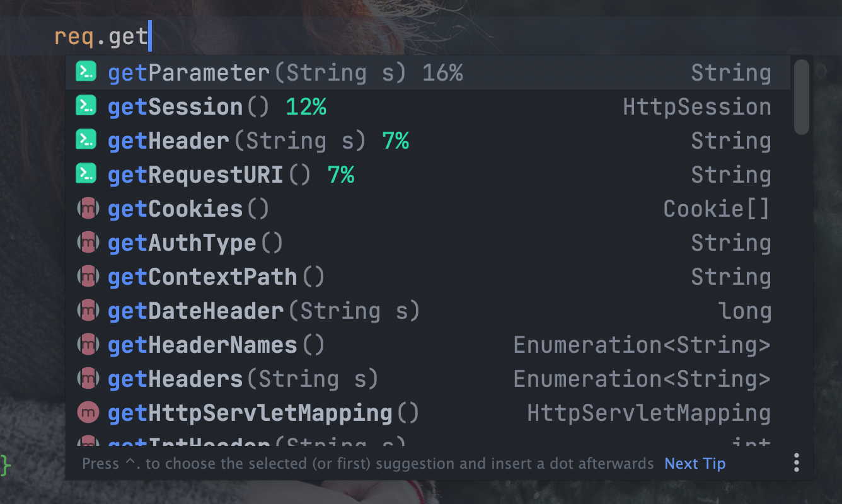Viewport: 842px width, 504px height.
Task: Click the getHttpServletMapping method icon
Action: (x=88, y=413)
